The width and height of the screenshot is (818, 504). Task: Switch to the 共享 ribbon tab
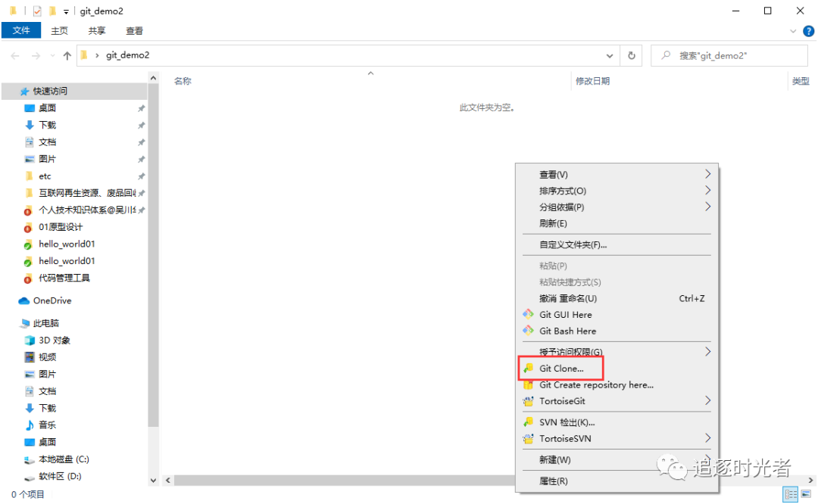(x=96, y=31)
